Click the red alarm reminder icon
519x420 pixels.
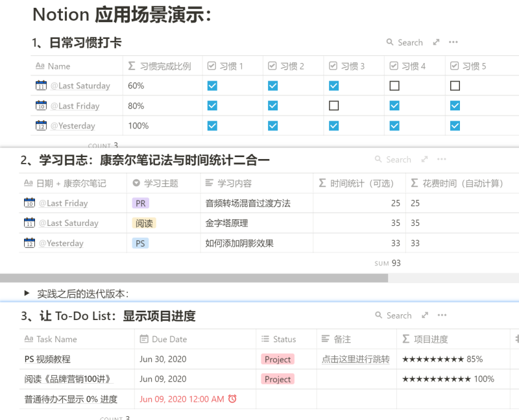click(233, 399)
